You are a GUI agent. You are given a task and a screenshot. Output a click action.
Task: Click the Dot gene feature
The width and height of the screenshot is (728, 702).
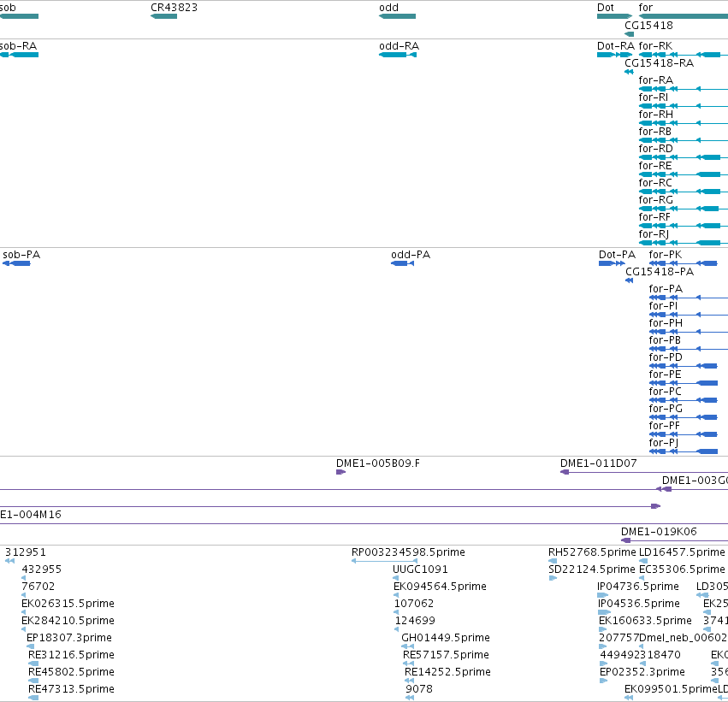(614, 16)
